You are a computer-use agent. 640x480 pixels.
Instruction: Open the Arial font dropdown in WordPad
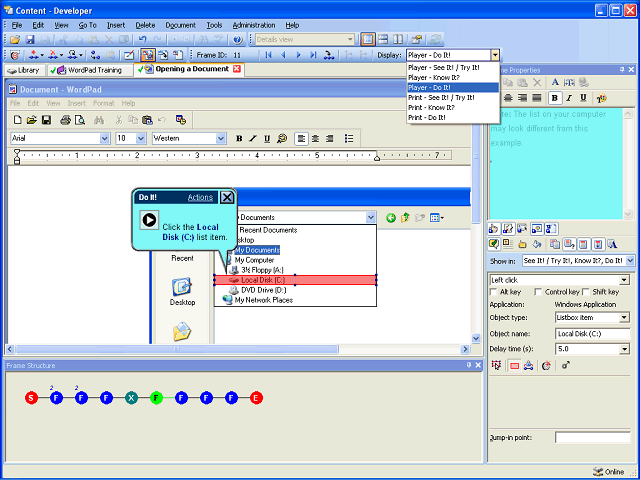(x=104, y=139)
